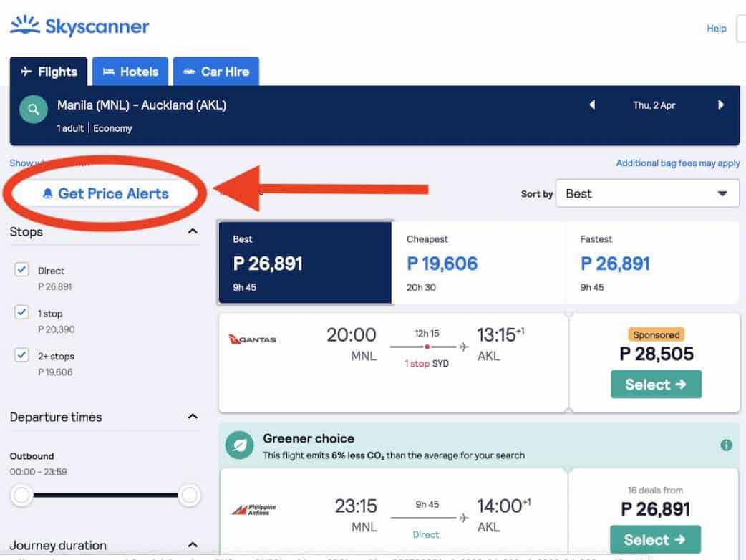Open the Car Hire tab
The image size is (746, 560).
coord(215,72)
